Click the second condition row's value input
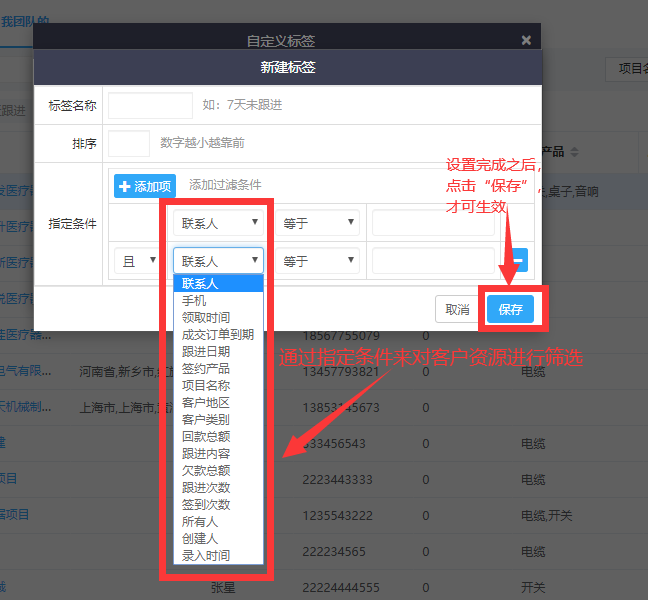Viewport: 648px width, 600px height. (433, 261)
